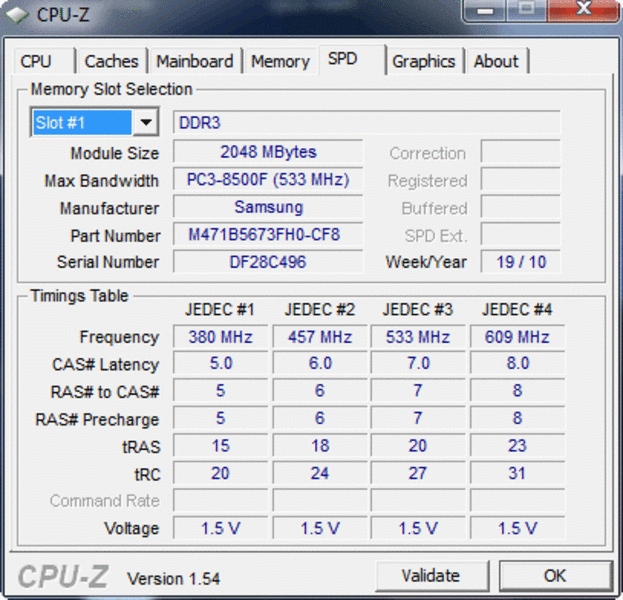Click the empty Registered field
Screen dimensions: 623x600
[x=521, y=179]
